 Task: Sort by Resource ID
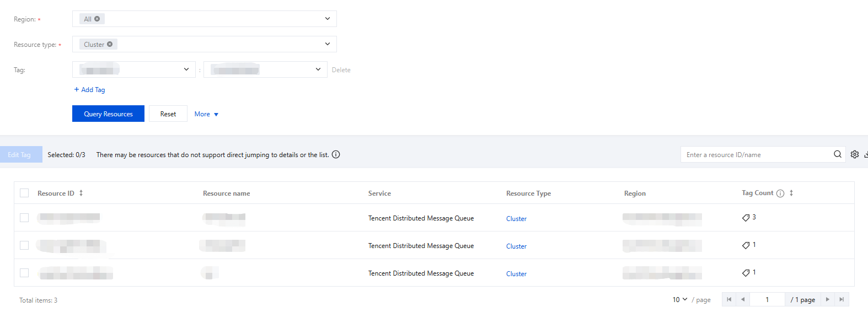pyautogui.click(x=81, y=193)
